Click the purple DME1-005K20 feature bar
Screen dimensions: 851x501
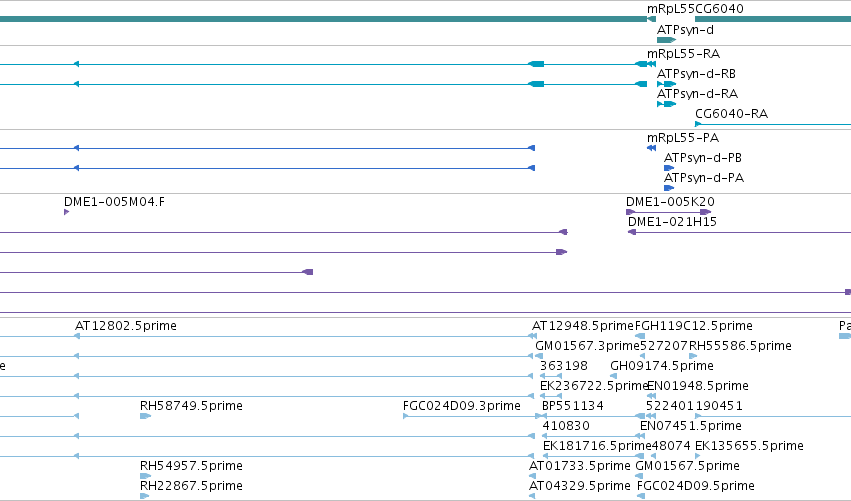[668, 212]
